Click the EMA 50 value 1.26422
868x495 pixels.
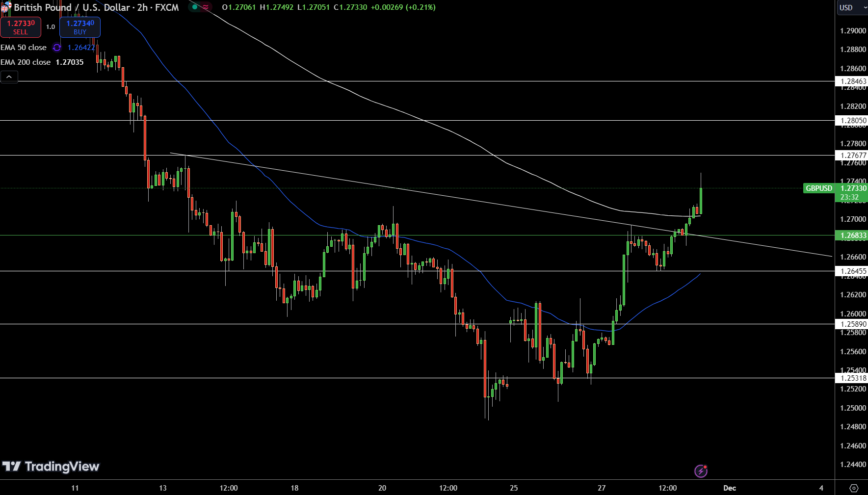(81, 48)
